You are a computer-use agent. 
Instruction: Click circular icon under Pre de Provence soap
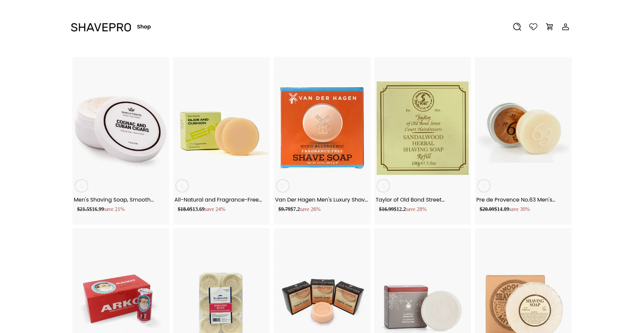pos(484,185)
